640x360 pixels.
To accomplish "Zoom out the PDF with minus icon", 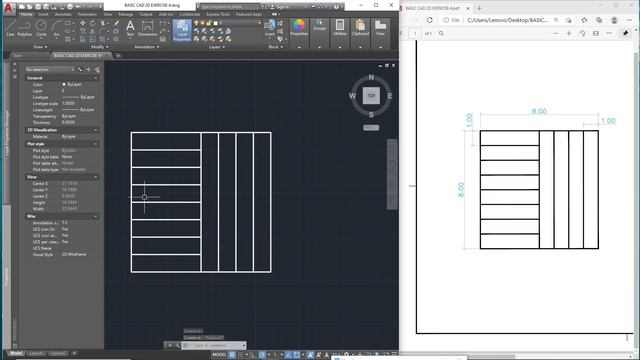I will pyautogui.click(x=556, y=33).
